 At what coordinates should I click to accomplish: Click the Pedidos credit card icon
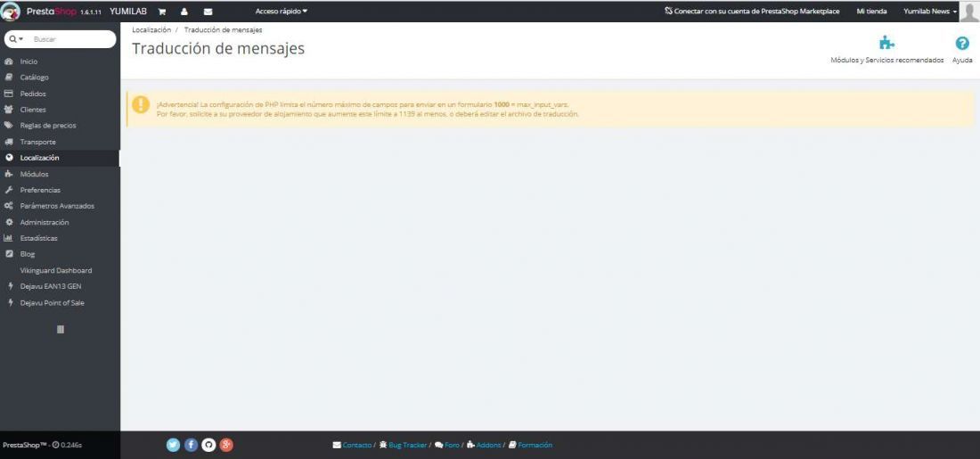coord(9,94)
